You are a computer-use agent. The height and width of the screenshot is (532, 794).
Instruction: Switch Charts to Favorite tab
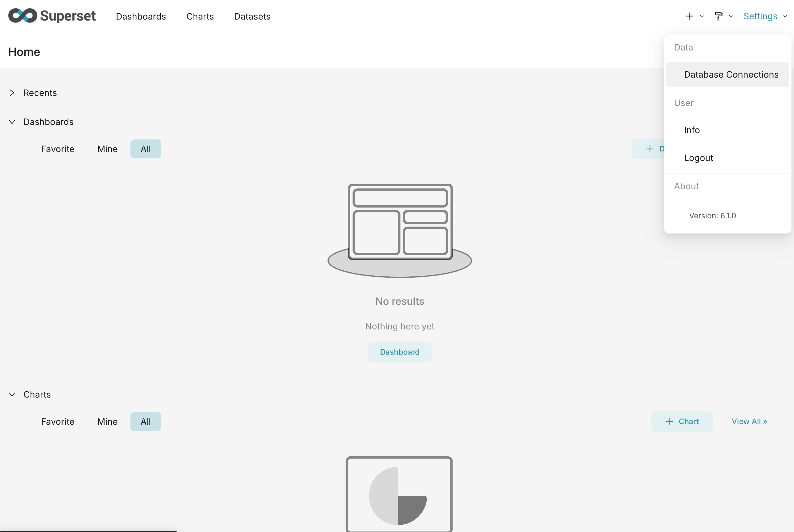tap(58, 421)
